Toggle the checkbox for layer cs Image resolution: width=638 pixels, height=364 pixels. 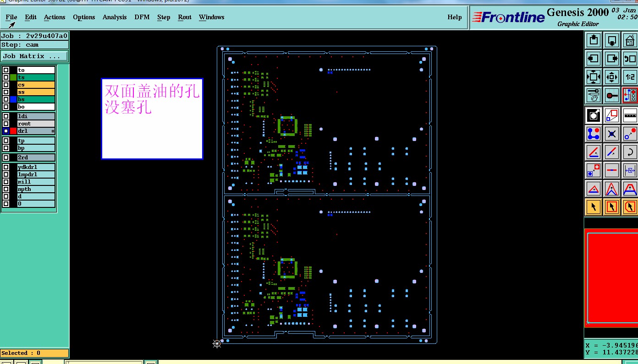tap(6, 85)
